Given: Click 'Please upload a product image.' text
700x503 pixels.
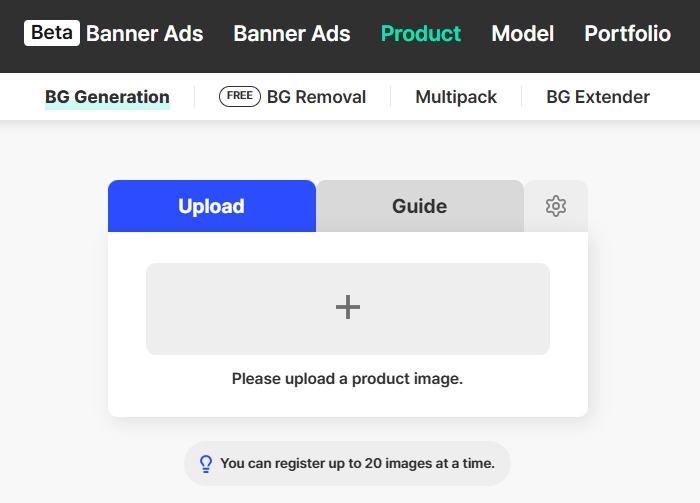Looking at the screenshot, I should point(347,379).
